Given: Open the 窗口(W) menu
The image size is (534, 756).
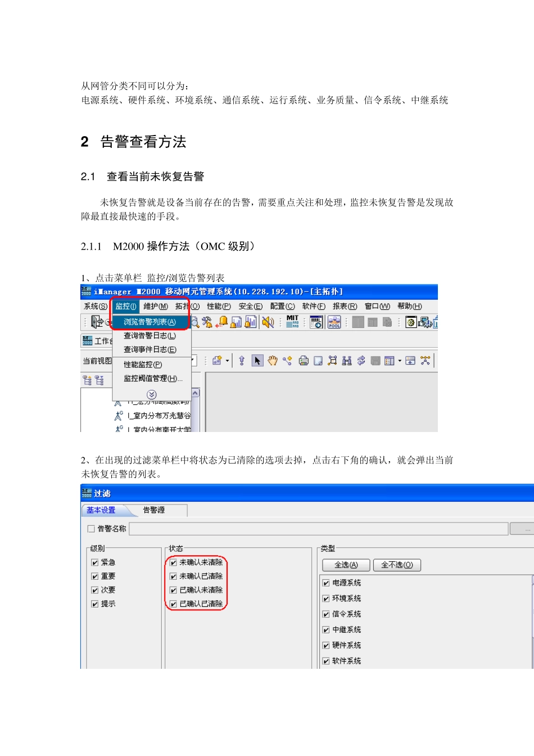Looking at the screenshot, I should point(377,307).
